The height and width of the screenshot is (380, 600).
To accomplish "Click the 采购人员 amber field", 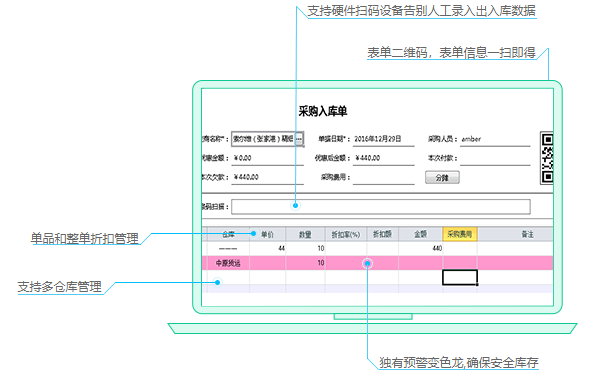I will click(495, 139).
